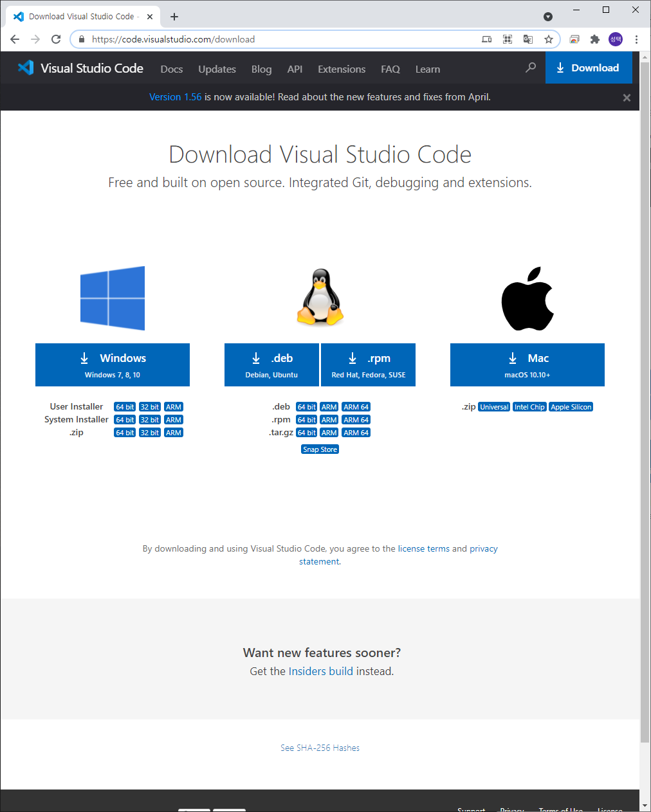651x812 pixels.
Task: Click the extension icon left of the puzzle icon
Action: click(x=574, y=39)
